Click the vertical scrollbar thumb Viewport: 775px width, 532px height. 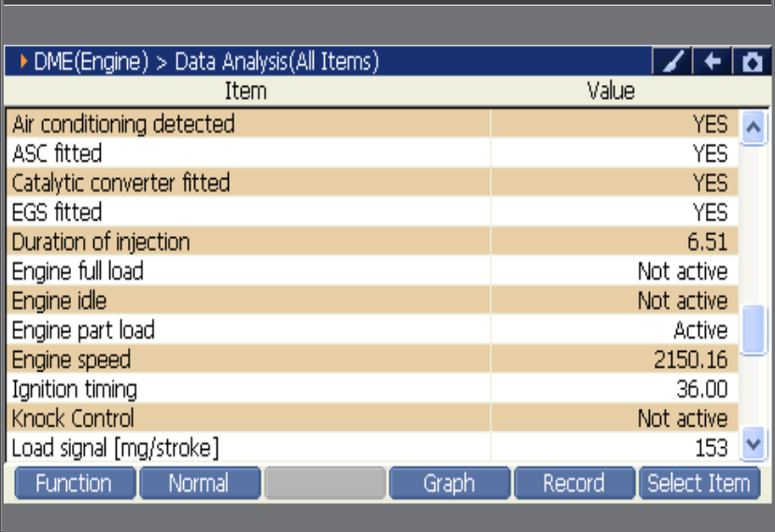tap(754, 329)
